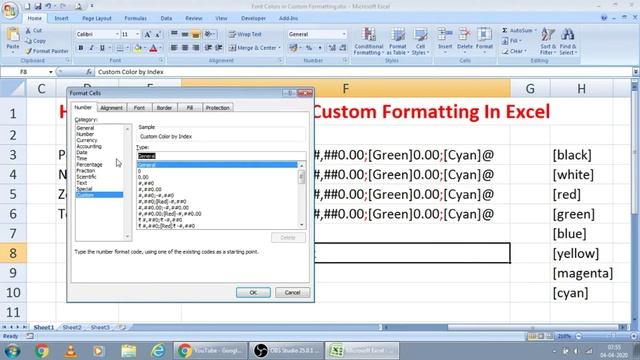Click the Type format code input field
Image resolution: width=640 pixels, height=360 pixels.
tap(221, 156)
